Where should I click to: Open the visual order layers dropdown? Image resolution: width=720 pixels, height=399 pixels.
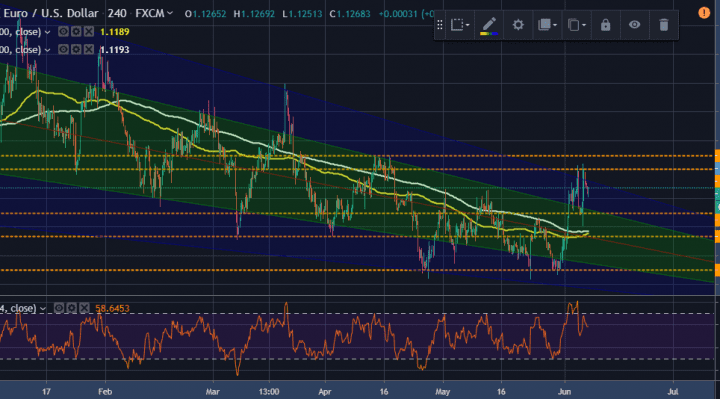coord(547,25)
